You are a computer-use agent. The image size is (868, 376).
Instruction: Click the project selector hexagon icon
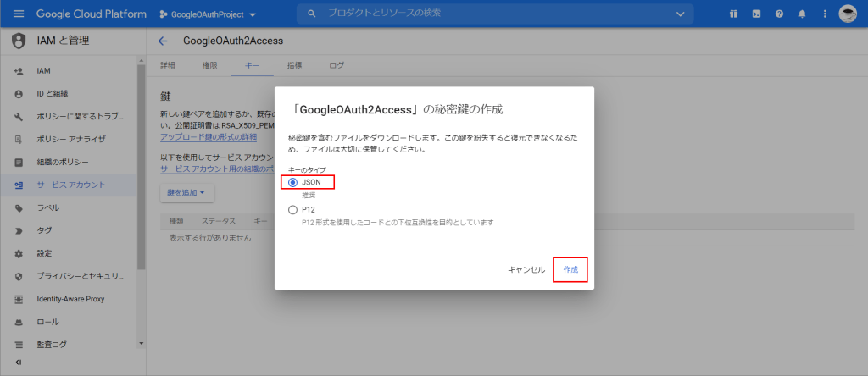click(x=164, y=14)
